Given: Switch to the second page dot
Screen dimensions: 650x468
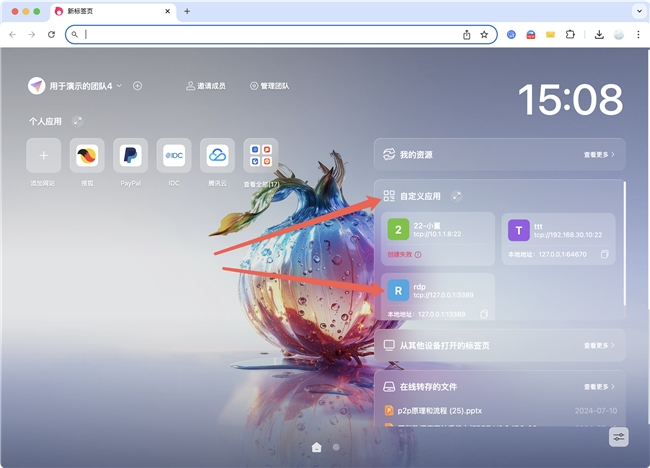Looking at the screenshot, I should pyautogui.click(x=336, y=447).
